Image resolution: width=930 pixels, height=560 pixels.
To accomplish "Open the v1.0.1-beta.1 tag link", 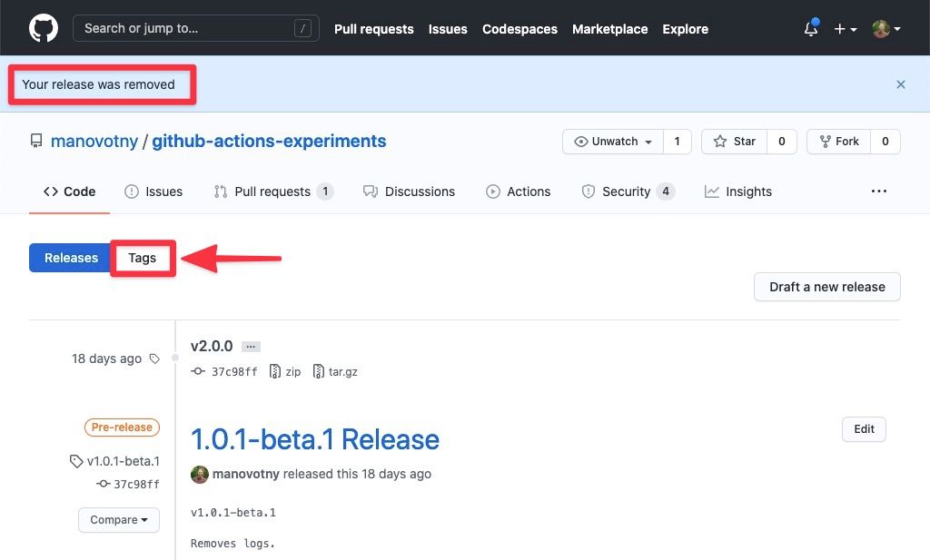I will [115, 461].
